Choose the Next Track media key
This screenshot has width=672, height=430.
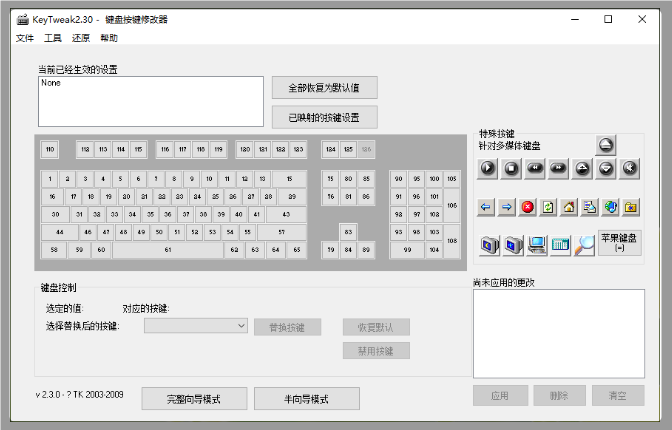558,168
